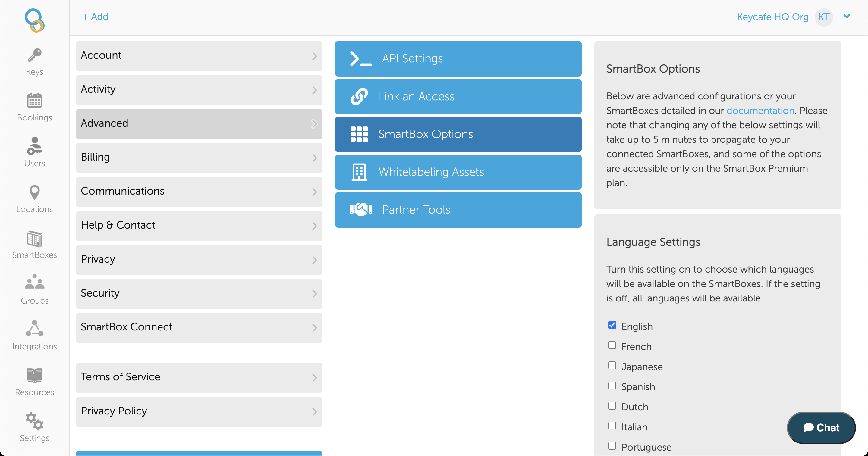Screen dimensions: 868x456
Task: Click the Keycafe logo icon
Action: [34, 20]
